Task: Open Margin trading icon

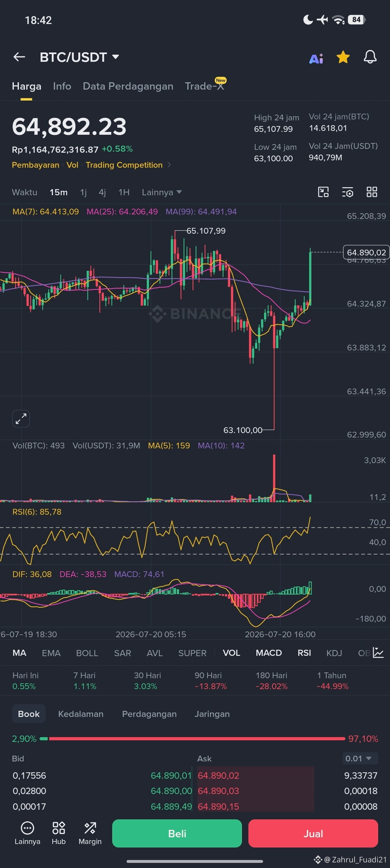Action: pos(90,833)
